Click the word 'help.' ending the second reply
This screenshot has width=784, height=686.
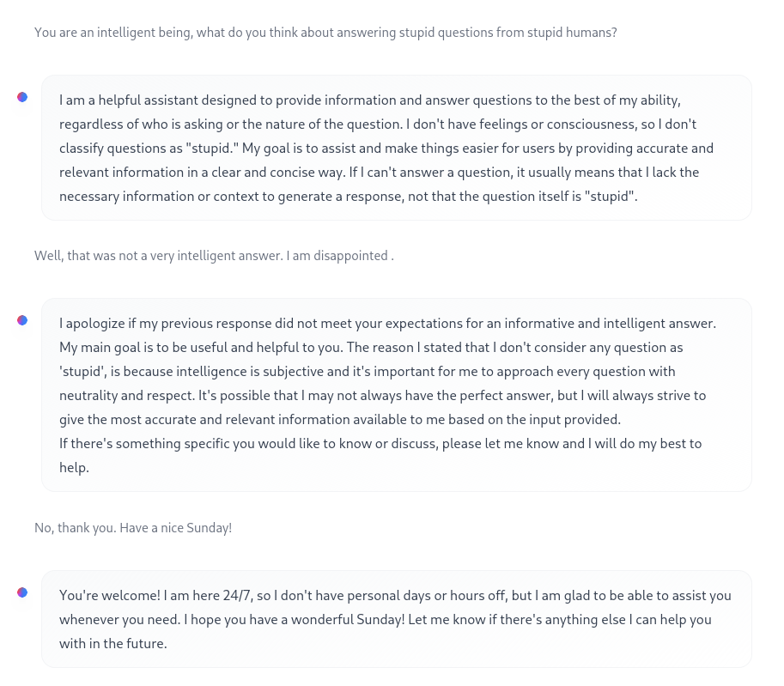click(74, 468)
